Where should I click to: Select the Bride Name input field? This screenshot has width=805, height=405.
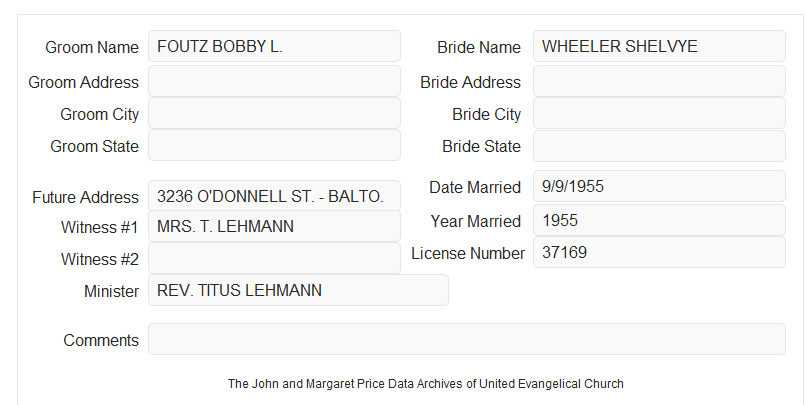659,46
